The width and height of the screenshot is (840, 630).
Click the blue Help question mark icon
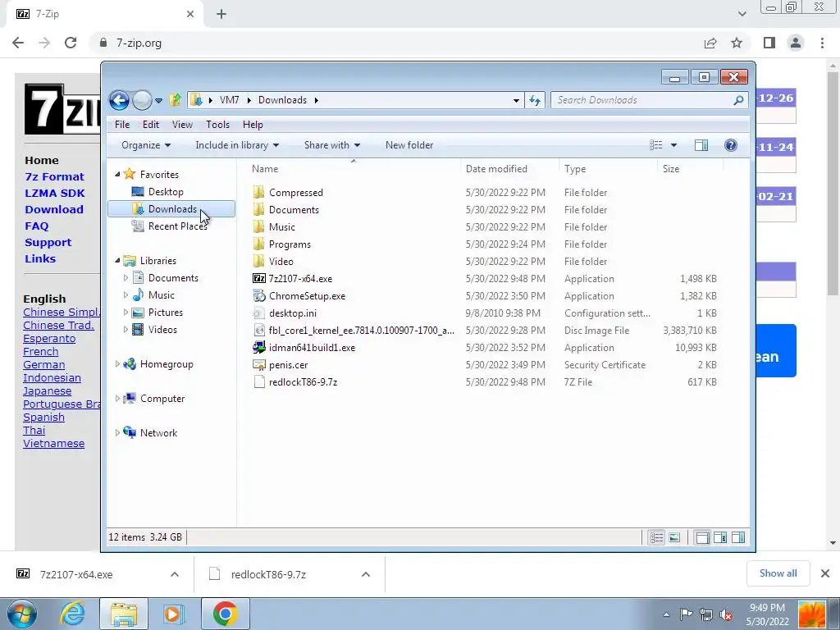(731, 145)
